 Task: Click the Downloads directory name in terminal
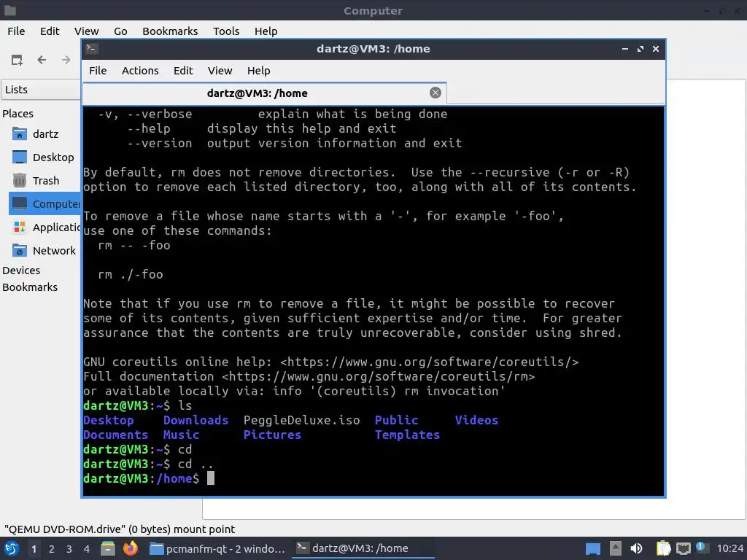(x=196, y=420)
